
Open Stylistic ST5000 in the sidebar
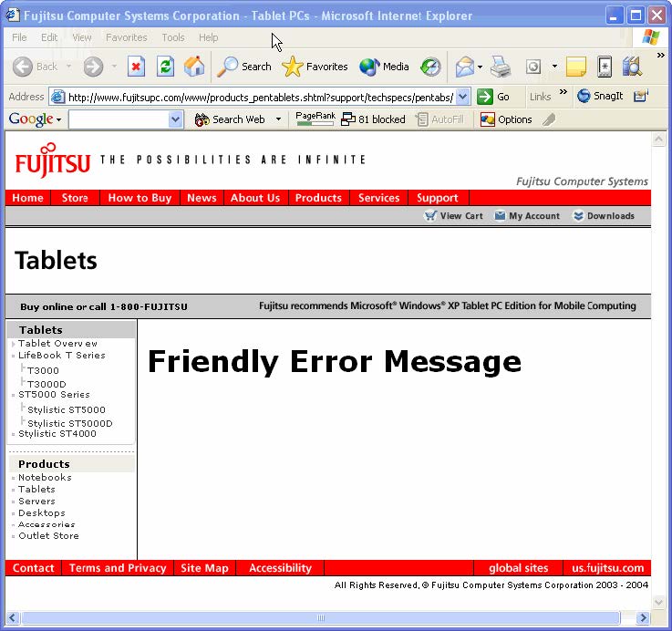67,409
